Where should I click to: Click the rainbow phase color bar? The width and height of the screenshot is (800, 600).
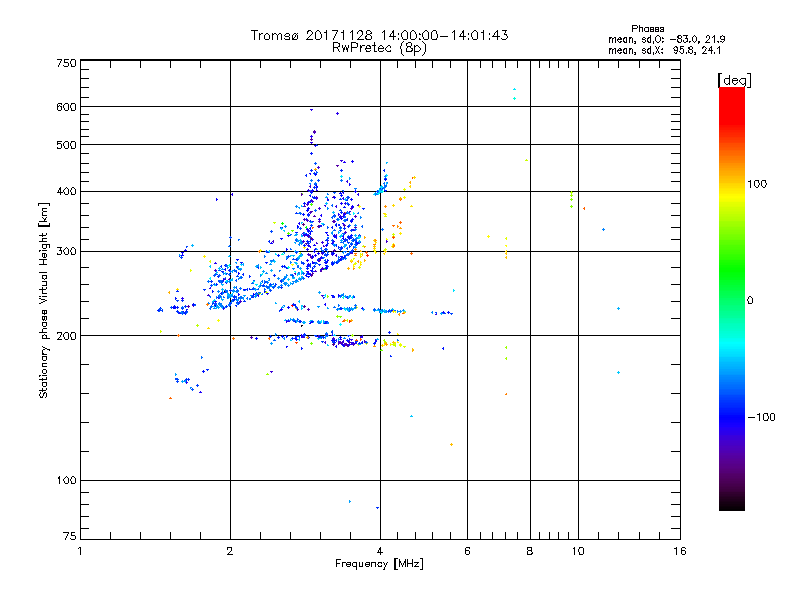click(x=732, y=299)
